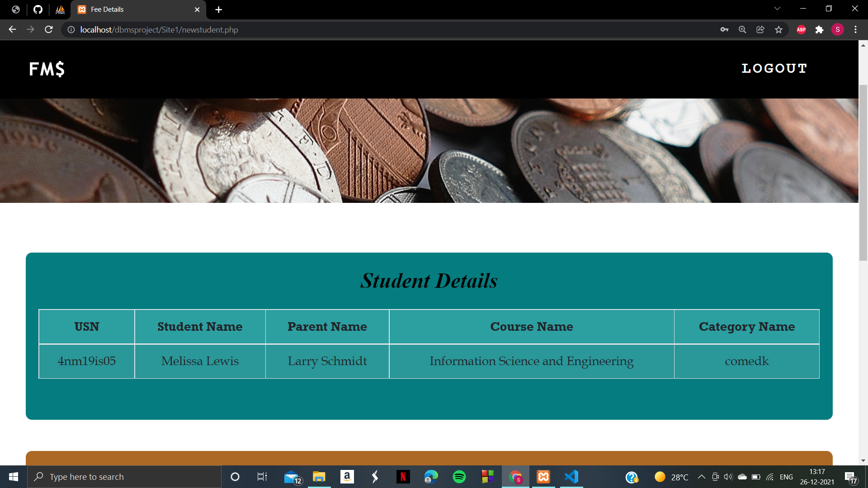Image resolution: width=868 pixels, height=488 pixels.
Task: Open Visual Studio Code from the taskbar
Action: point(571,477)
